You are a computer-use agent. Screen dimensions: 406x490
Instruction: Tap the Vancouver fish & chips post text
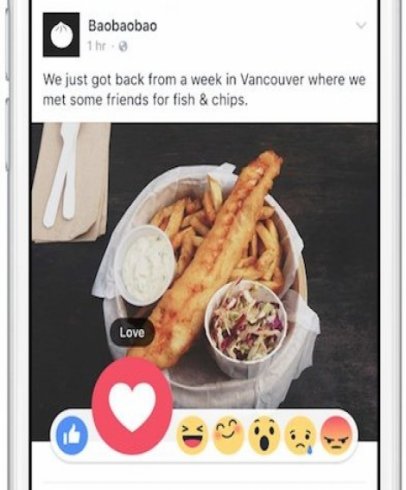tap(204, 90)
